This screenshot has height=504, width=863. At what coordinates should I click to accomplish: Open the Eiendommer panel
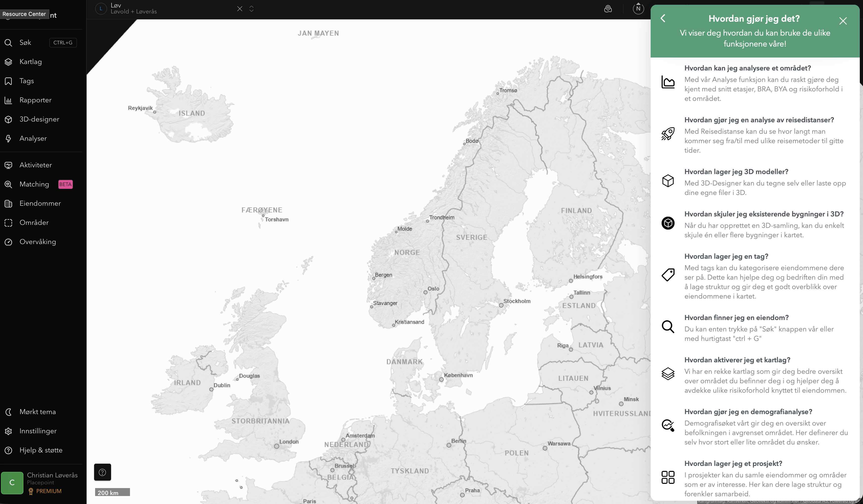tap(40, 203)
